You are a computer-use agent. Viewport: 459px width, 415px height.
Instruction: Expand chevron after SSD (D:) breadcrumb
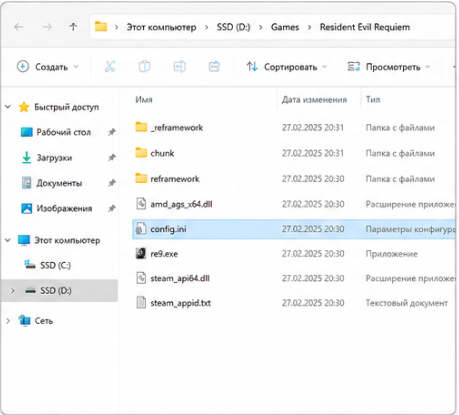click(261, 27)
